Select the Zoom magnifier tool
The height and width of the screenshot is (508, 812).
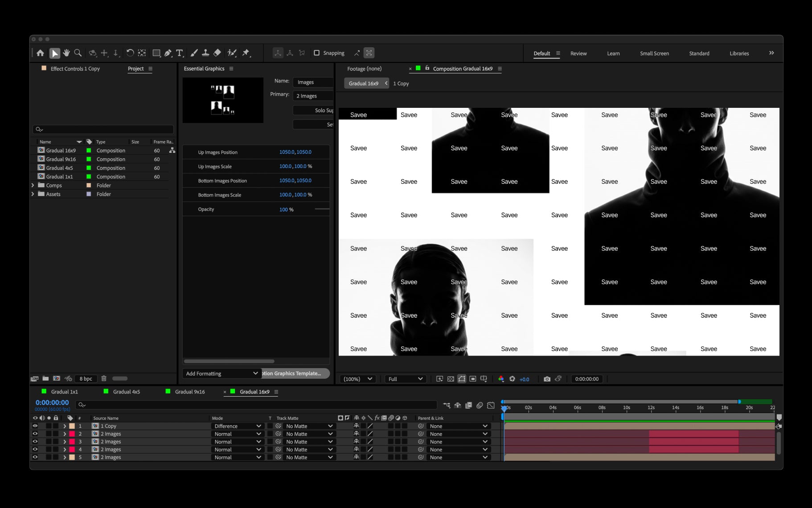(78, 53)
